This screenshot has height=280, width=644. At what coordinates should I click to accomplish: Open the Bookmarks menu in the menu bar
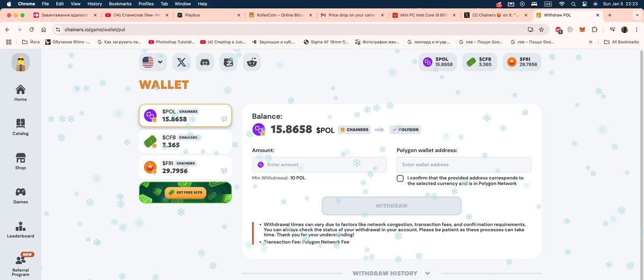120,4
